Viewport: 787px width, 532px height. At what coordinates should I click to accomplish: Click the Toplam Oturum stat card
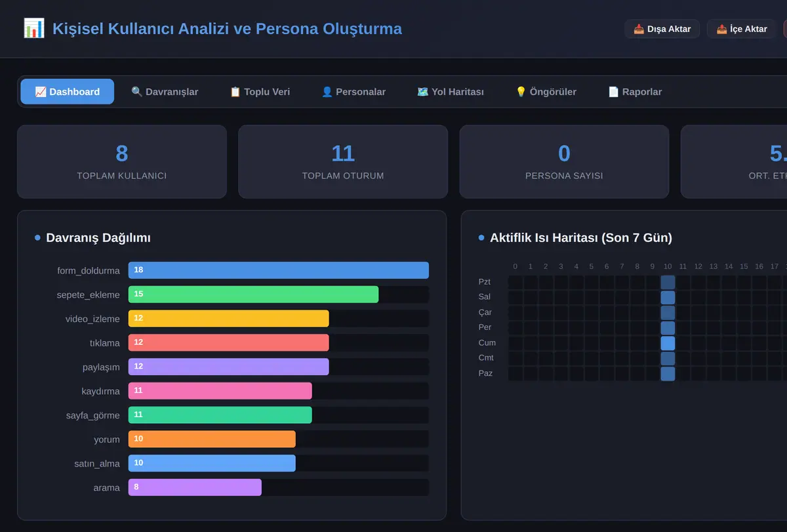click(x=343, y=162)
